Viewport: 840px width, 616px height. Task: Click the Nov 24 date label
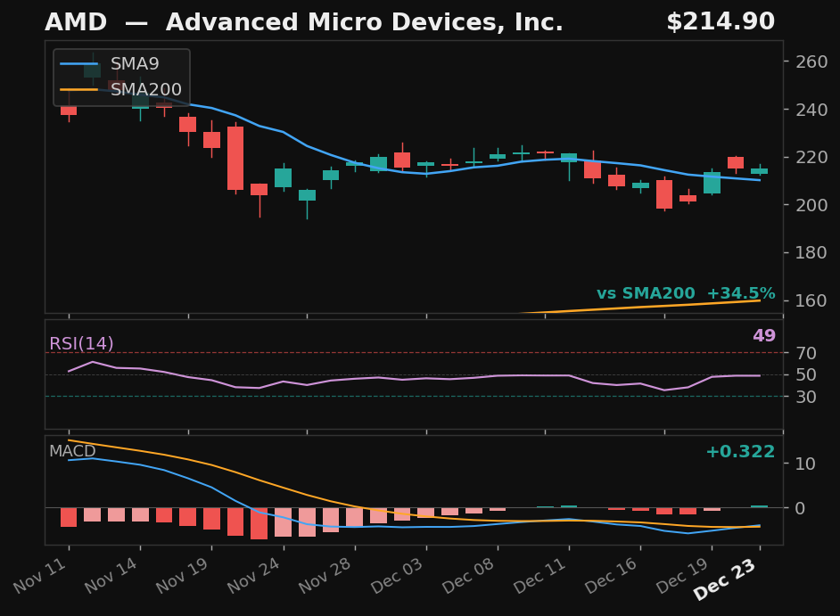tap(254, 575)
